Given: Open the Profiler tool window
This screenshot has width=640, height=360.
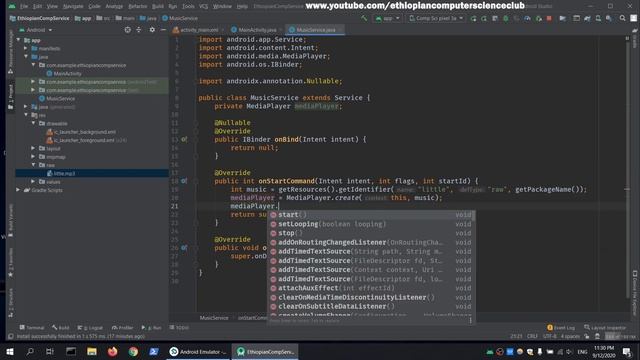Looking at the screenshot, I should coord(122,328).
